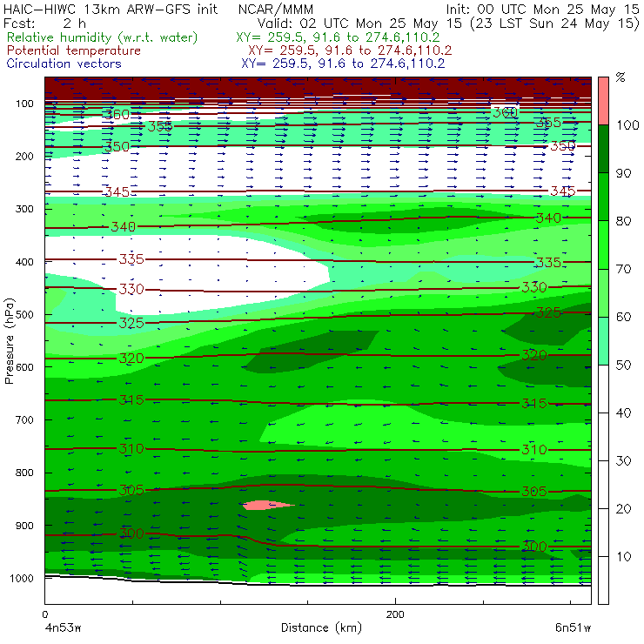The width and height of the screenshot is (644, 644).
Task: Click the blue XY= 259.5, 91.6 coordinates line
Action: pos(343,64)
